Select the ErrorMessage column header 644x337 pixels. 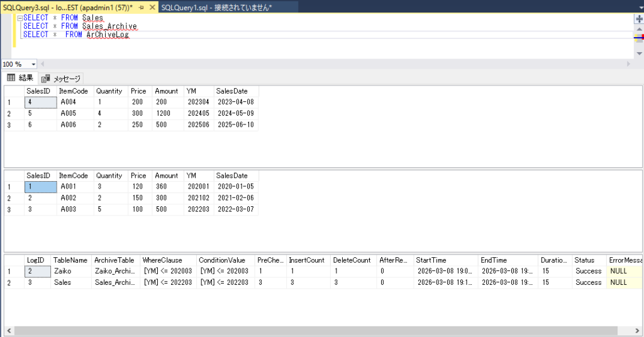coord(625,260)
